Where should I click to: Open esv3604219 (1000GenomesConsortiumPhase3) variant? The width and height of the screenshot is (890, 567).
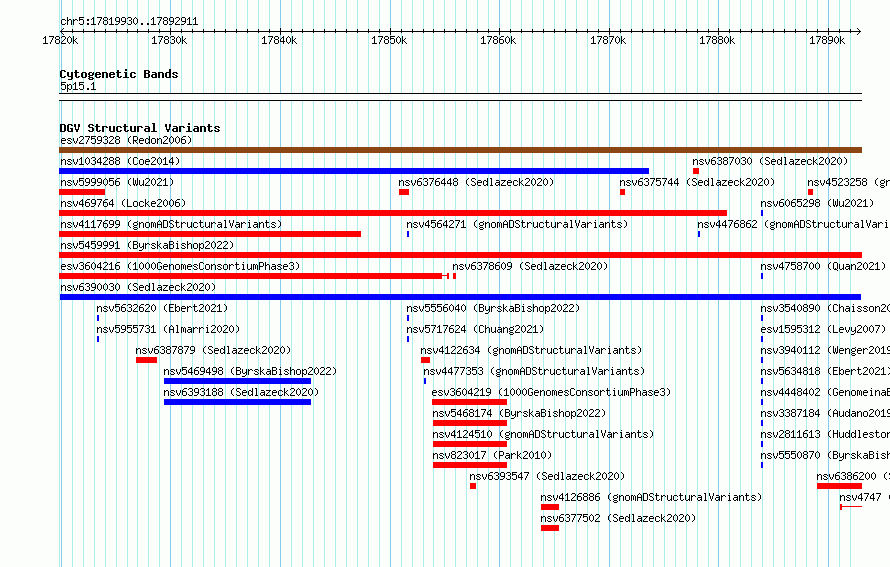551,392
